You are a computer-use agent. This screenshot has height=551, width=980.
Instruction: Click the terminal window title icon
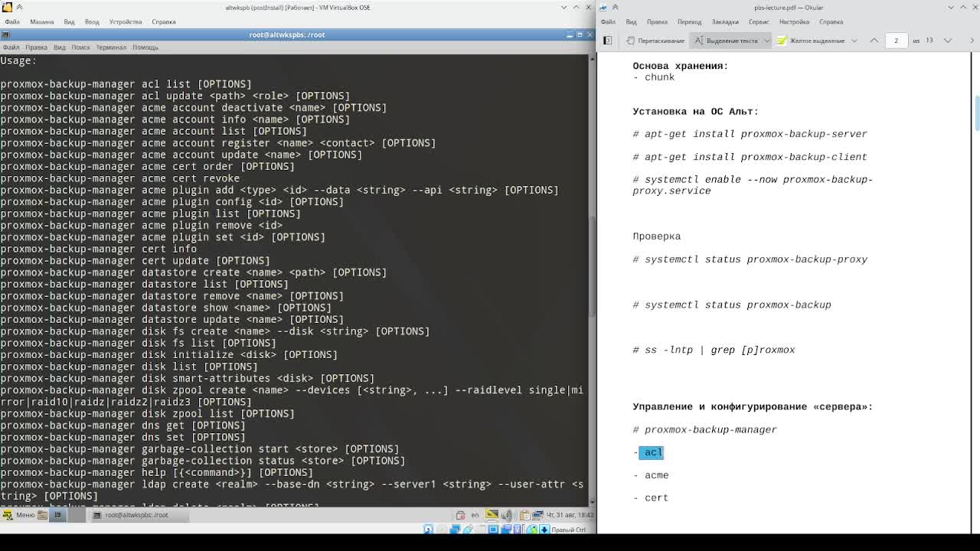tap(5, 34)
